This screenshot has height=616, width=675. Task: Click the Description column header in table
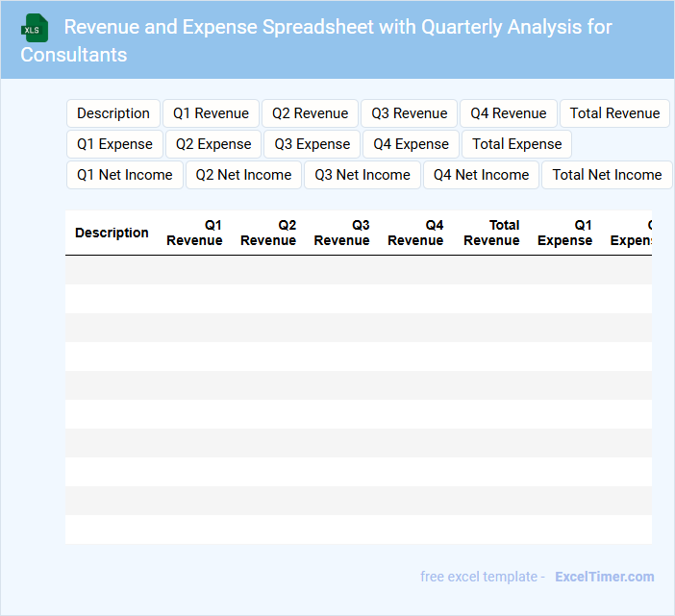[112, 233]
